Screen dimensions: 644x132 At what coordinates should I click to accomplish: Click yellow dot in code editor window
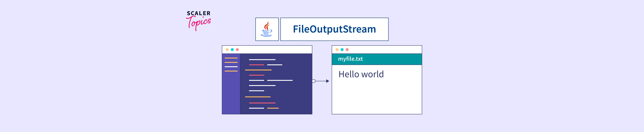pyautogui.click(x=227, y=50)
